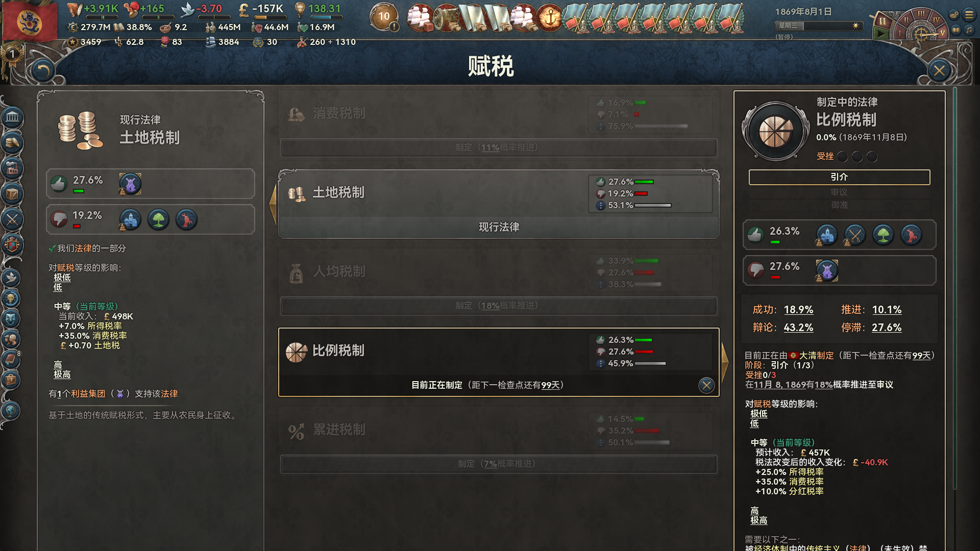
Task: Open the military crossed swords sidebar icon
Action: tap(12, 220)
